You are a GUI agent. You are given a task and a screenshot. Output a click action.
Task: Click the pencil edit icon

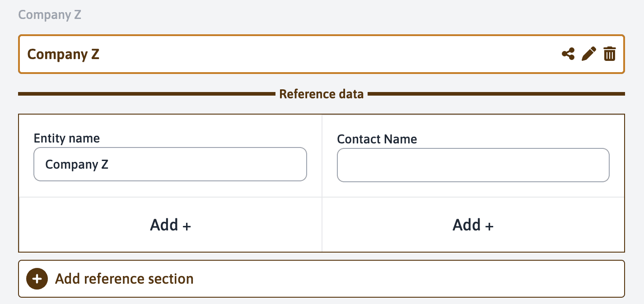589,54
